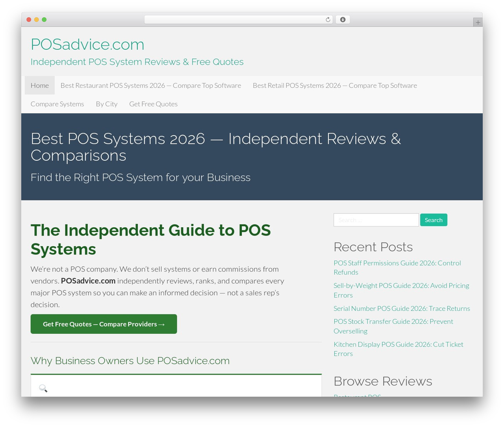This screenshot has width=504, height=427.
Task: Click the browser reload icon
Action: coord(328,20)
